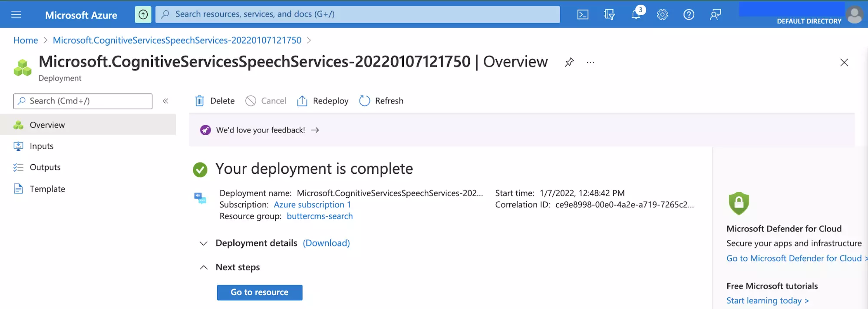This screenshot has width=868, height=309.
Task: Open the Azure portal hamburger menu
Action: [x=16, y=15]
